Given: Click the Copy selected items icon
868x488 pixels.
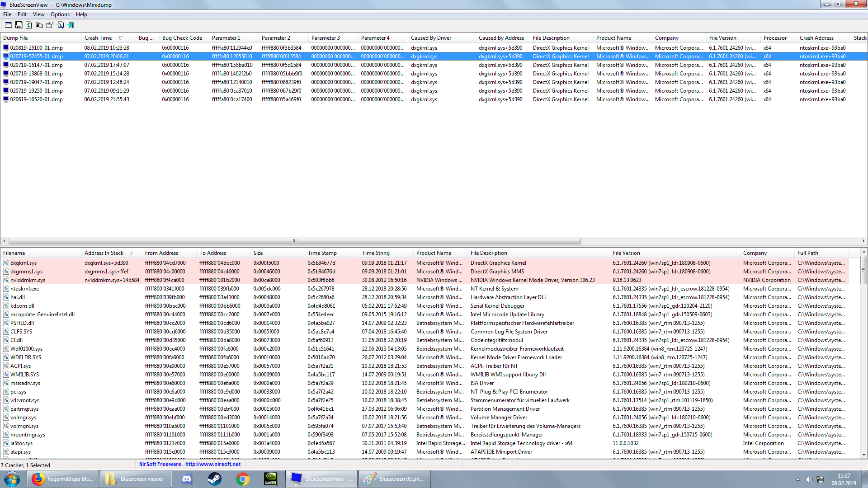Looking at the screenshot, I should tap(39, 25).
